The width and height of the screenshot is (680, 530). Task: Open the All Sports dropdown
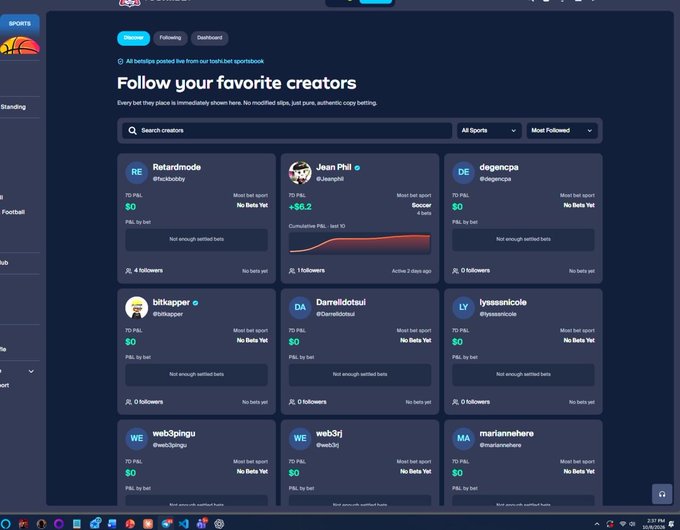(489, 131)
